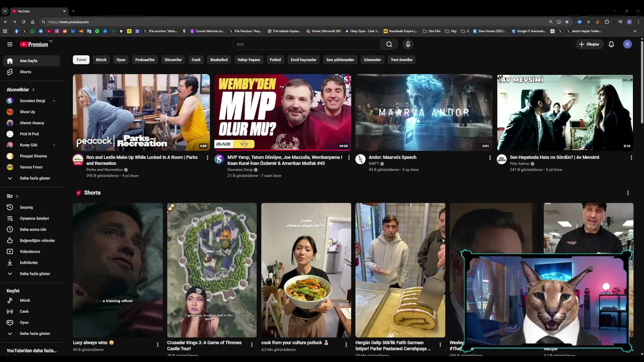The height and width of the screenshot is (362, 644).
Task: Start voice search with microphone icon
Action: (x=408, y=44)
